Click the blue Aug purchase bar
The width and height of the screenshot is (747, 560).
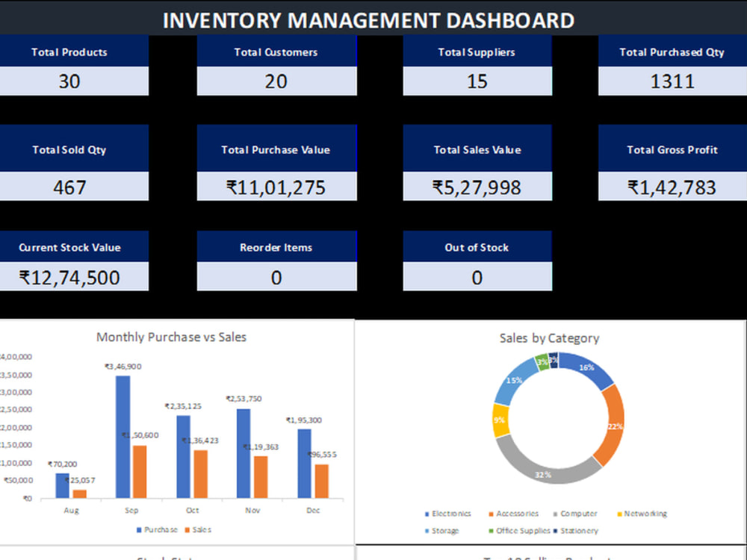coord(63,485)
